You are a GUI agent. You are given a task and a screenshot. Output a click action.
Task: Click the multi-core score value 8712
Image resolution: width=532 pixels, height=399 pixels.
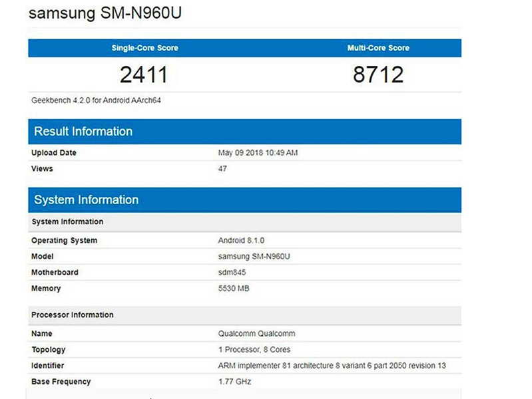[378, 74]
